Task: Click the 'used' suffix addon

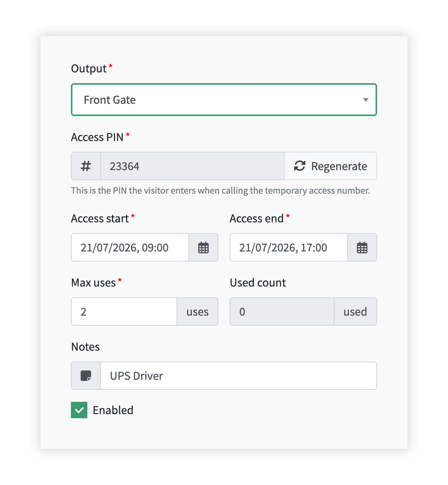Action: point(355,312)
